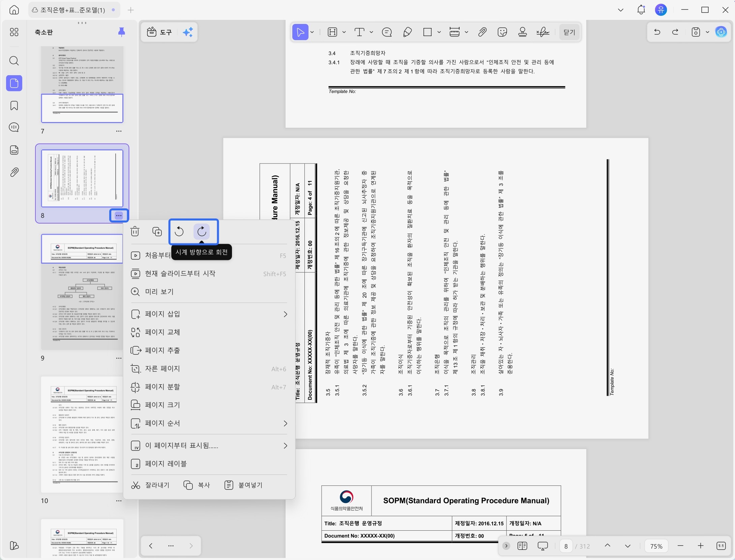Open the notifications bell
This screenshot has height=560, width=735.
coord(641,10)
